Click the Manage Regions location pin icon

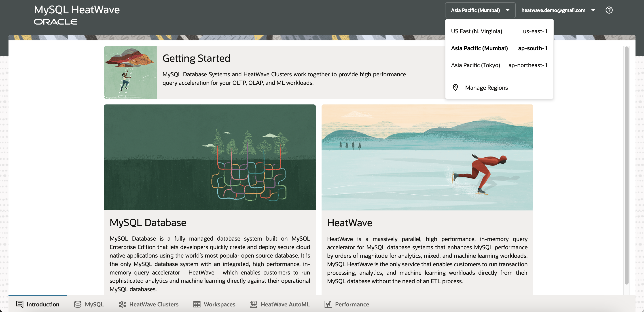(x=455, y=88)
